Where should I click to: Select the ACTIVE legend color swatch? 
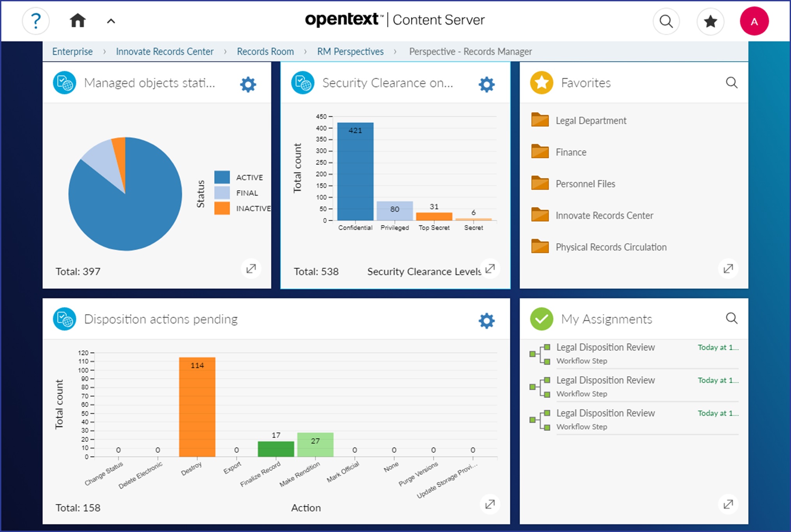tap(222, 177)
